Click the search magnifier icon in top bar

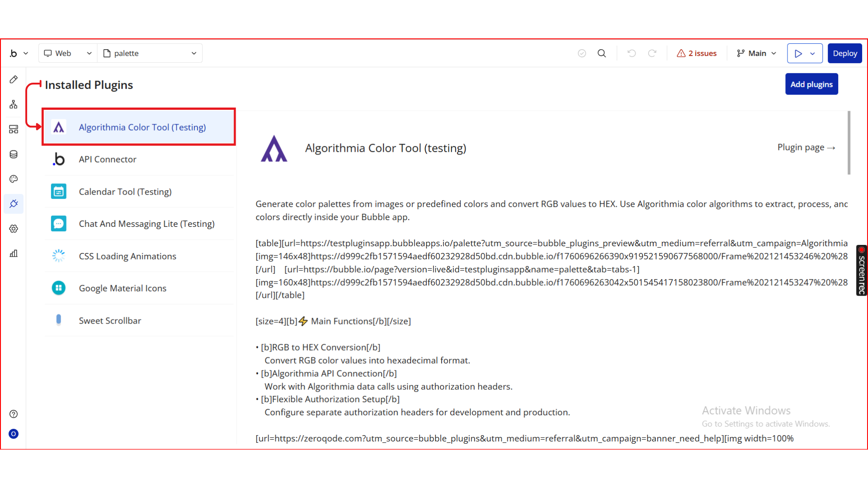[602, 53]
